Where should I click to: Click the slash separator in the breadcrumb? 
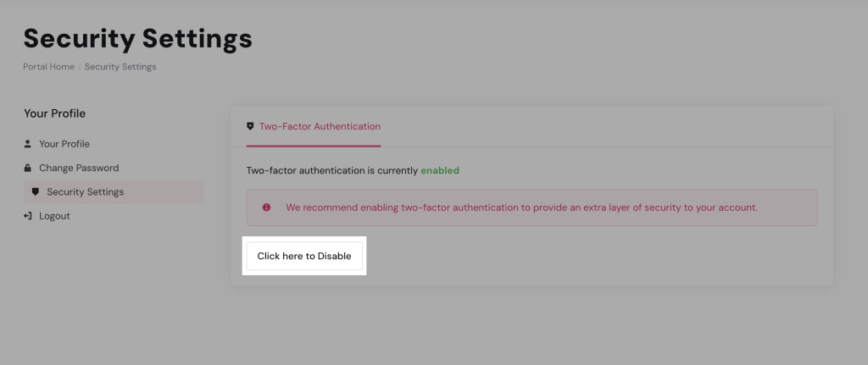click(x=80, y=66)
